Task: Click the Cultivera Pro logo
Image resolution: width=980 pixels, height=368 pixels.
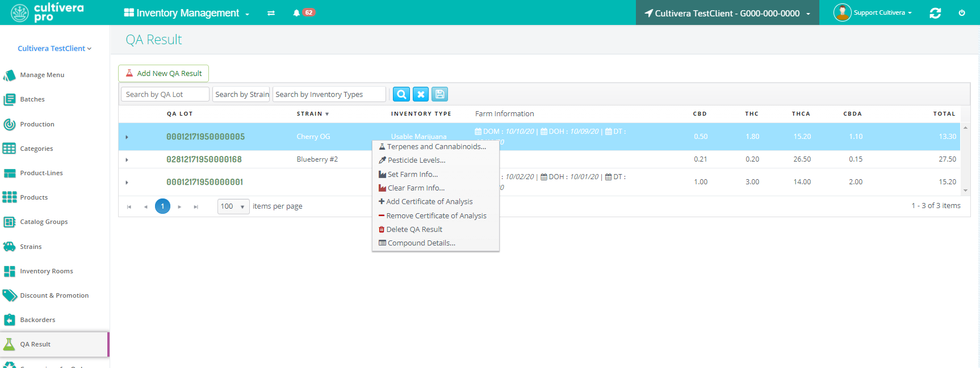Action: [x=48, y=12]
